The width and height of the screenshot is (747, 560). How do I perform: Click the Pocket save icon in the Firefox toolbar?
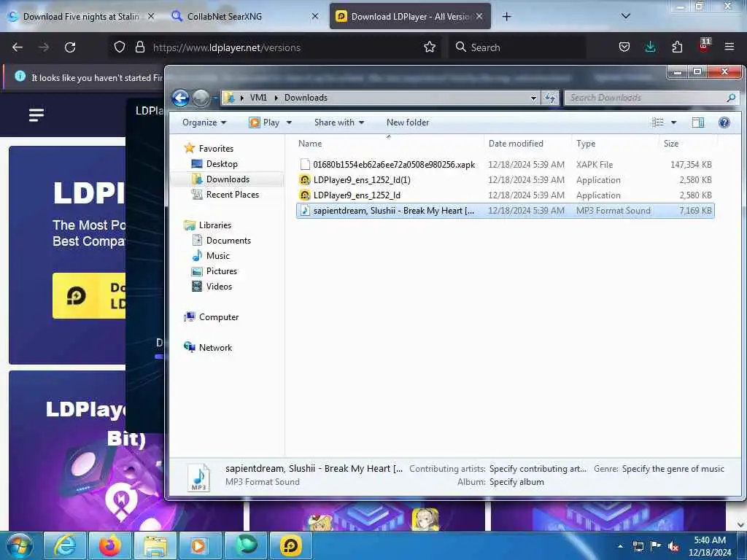click(x=624, y=47)
